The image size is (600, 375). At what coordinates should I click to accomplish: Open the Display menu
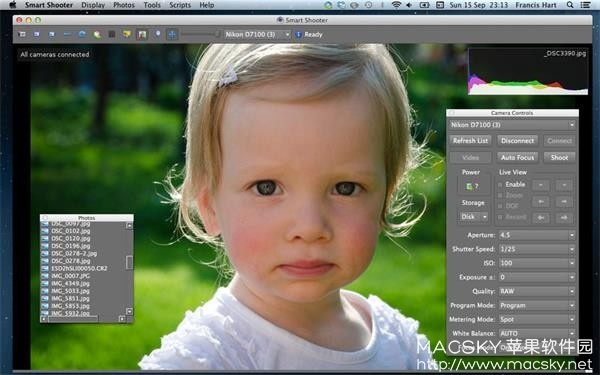(x=93, y=5)
